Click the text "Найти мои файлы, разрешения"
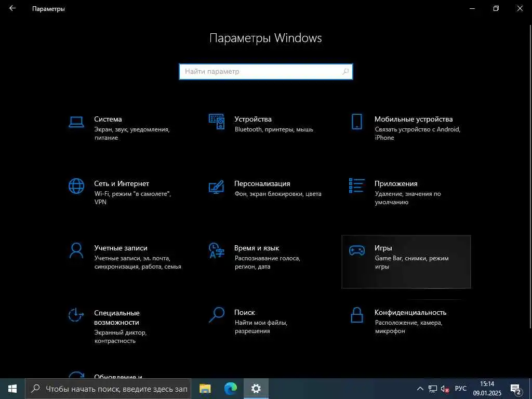532x399 pixels. coord(261,327)
